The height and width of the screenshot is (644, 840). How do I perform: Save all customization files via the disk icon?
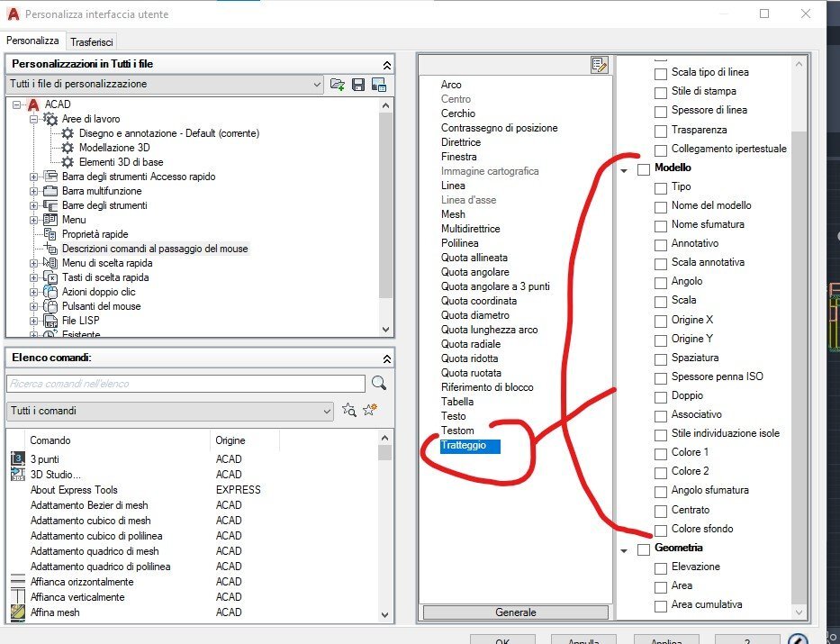tap(358, 84)
